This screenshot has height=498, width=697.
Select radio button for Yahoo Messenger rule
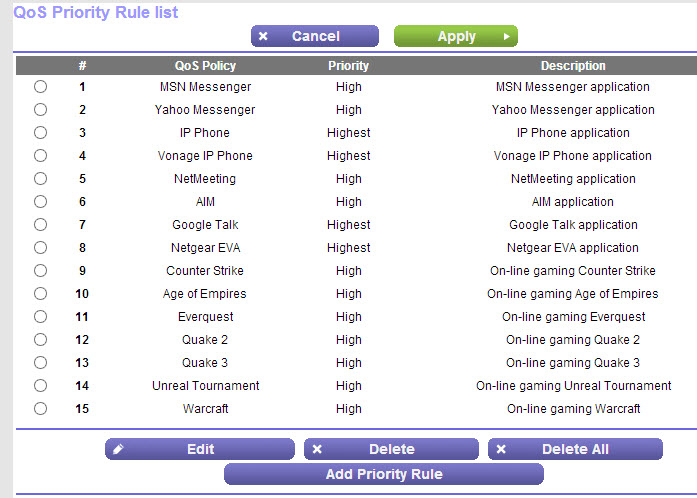pos(40,109)
